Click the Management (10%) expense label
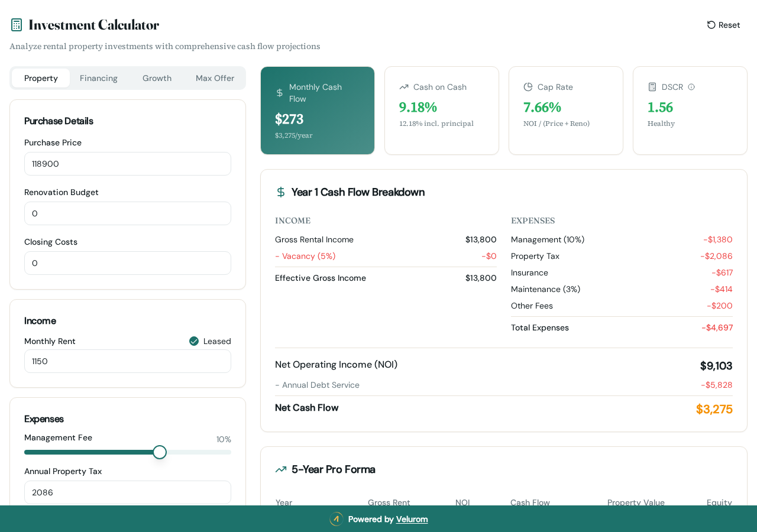Screen dimensions: 757x532 pos(548,239)
